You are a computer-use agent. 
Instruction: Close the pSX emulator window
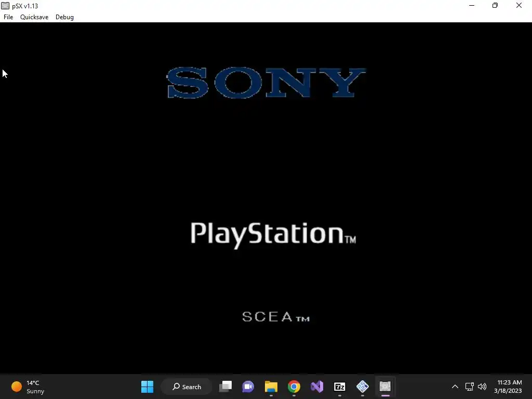coord(519,6)
